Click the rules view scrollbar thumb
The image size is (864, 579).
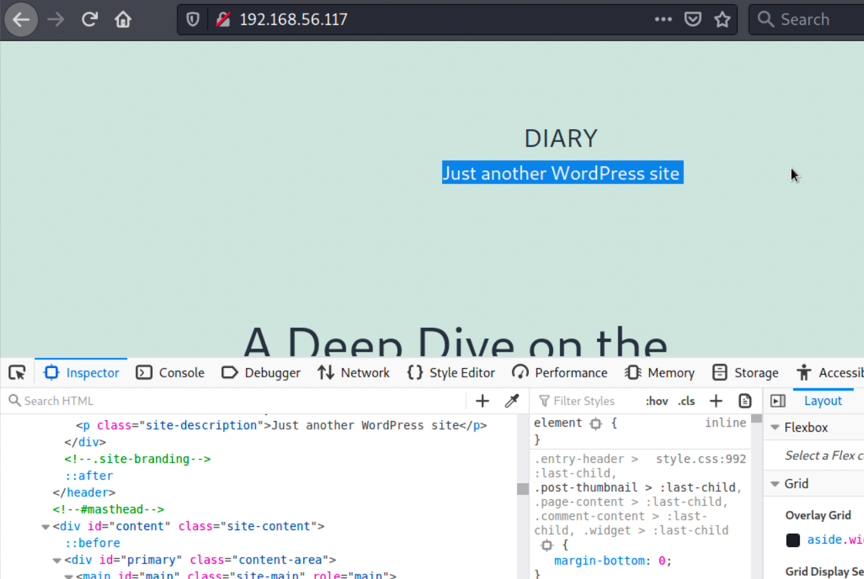coord(757,419)
